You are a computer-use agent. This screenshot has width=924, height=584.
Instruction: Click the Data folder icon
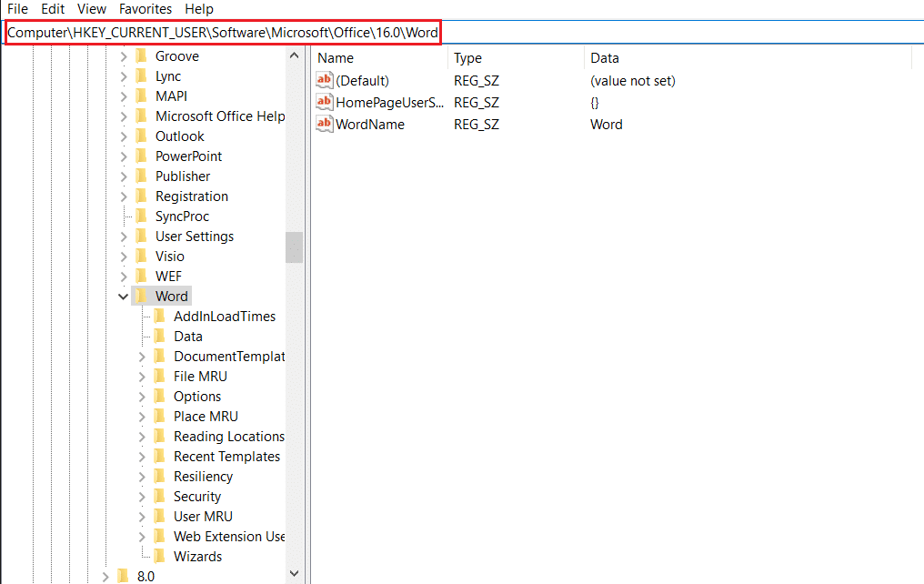click(x=160, y=336)
